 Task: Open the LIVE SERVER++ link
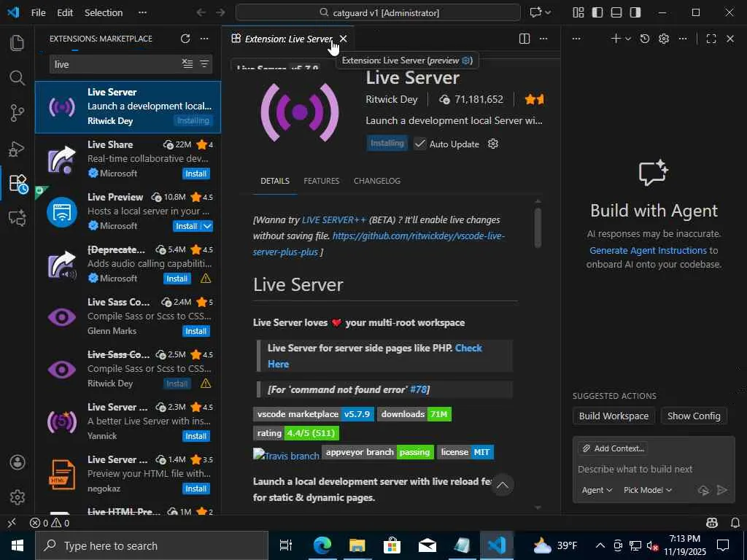(x=334, y=220)
